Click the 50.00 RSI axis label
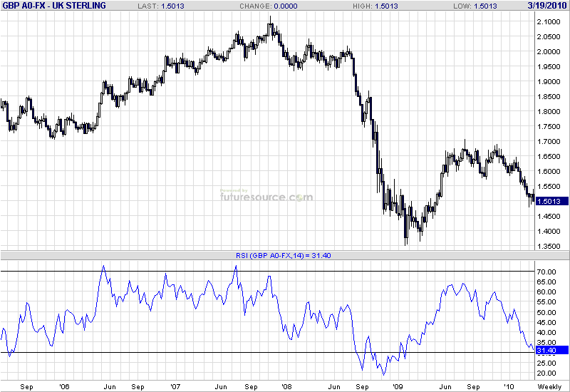 546,313
